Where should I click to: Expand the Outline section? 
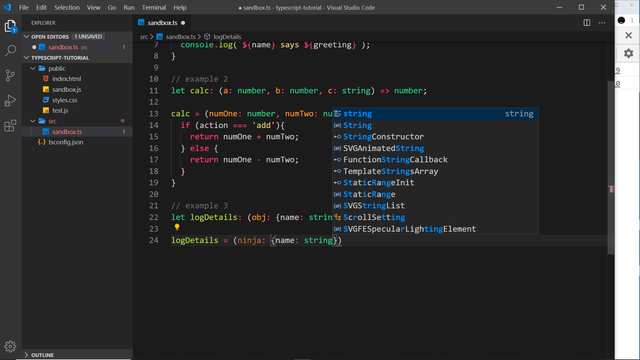[27, 355]
